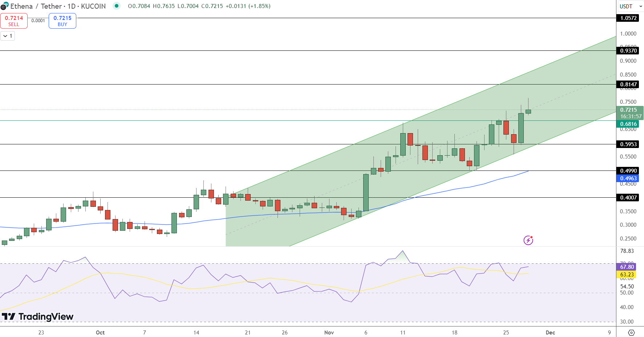Open chart settings hexagon icon
The width and height of the screenshot is (644, 337).
pyautogui.click(x=631, y=332)
